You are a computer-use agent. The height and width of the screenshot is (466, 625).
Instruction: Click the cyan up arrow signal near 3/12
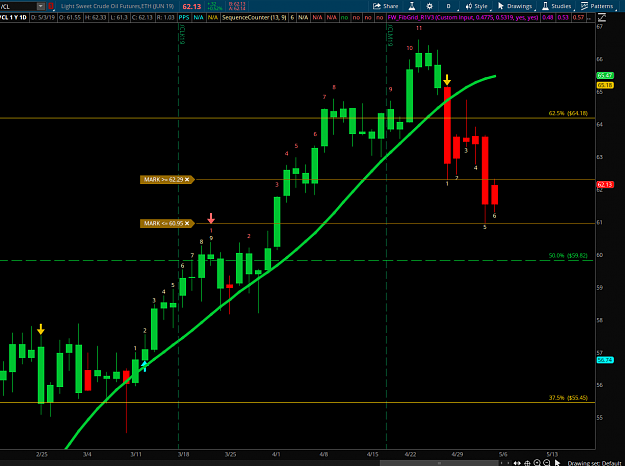144,366
